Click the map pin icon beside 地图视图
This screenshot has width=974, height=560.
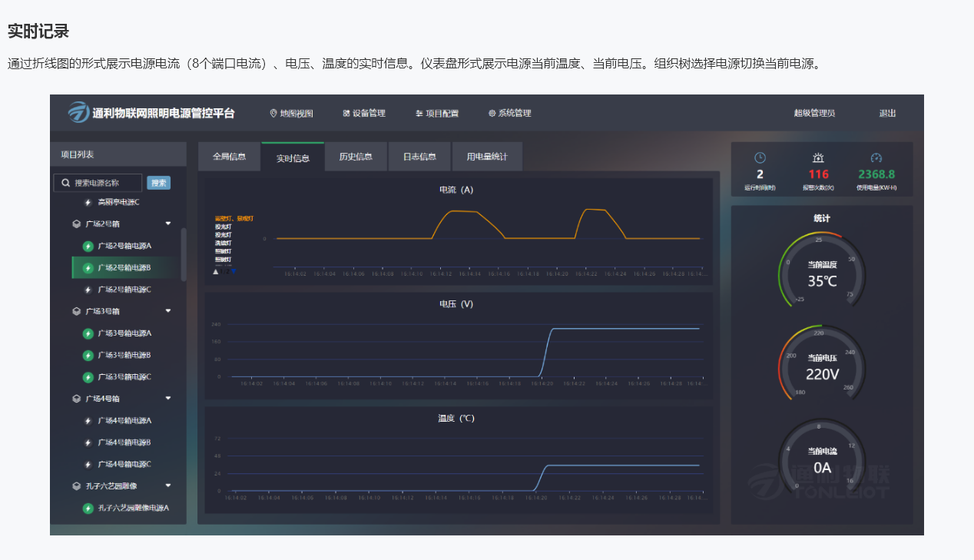[273, 114]
